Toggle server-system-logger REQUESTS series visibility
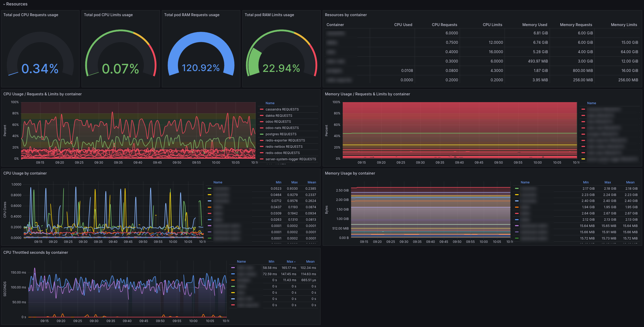The image size is (644, 327). 291,159
